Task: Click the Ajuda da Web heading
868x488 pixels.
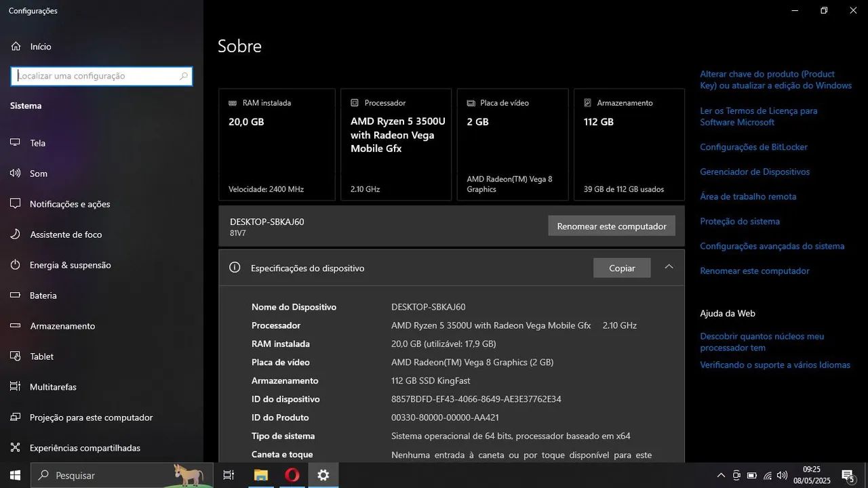Action: [x=728, y=313]
